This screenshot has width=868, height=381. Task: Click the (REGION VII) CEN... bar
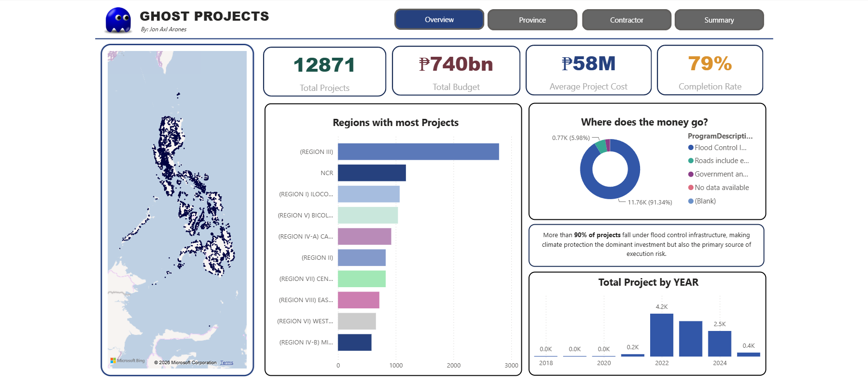pyautogui.click(x=362, y=279)
